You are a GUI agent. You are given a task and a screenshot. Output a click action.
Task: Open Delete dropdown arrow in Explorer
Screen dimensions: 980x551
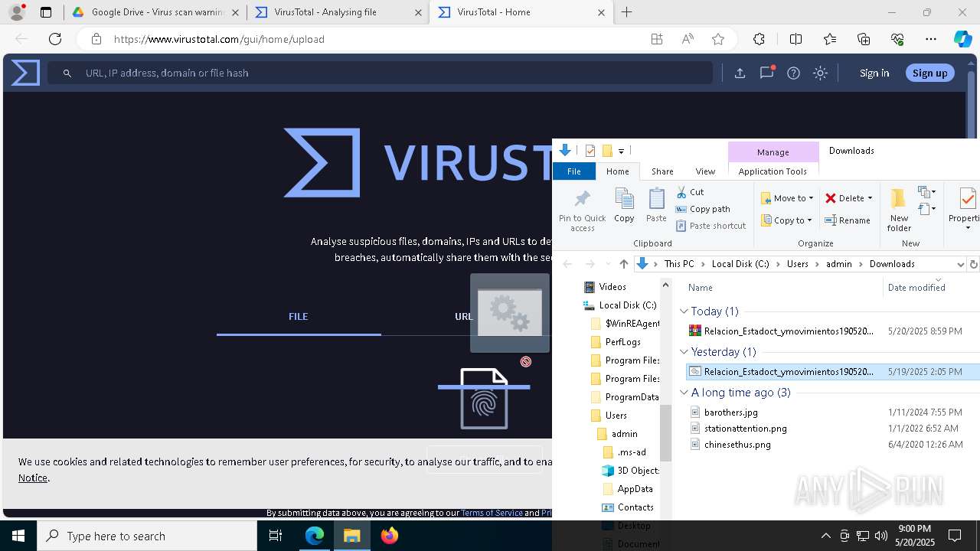tap(870, 198)
